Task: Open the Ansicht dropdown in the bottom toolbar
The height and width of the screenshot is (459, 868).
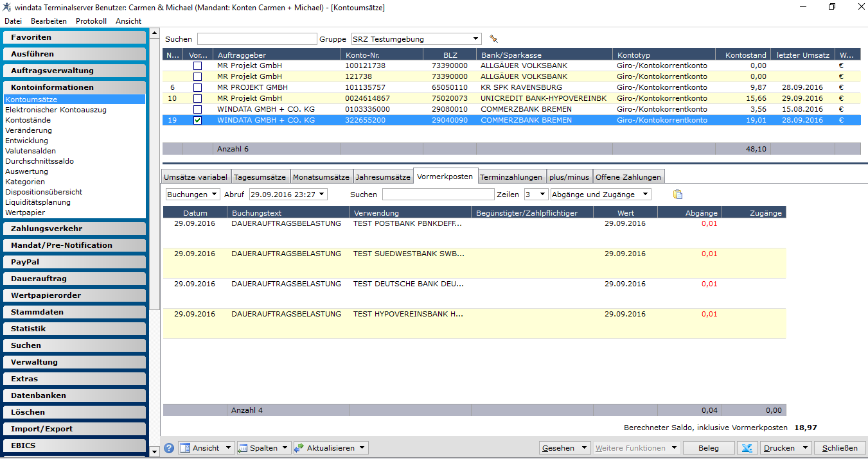Action: pos(206,448)
